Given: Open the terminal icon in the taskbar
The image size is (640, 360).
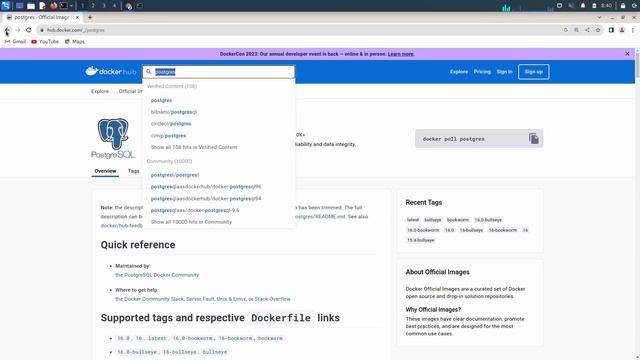Looking at the screenshot, I should (64, 6).
